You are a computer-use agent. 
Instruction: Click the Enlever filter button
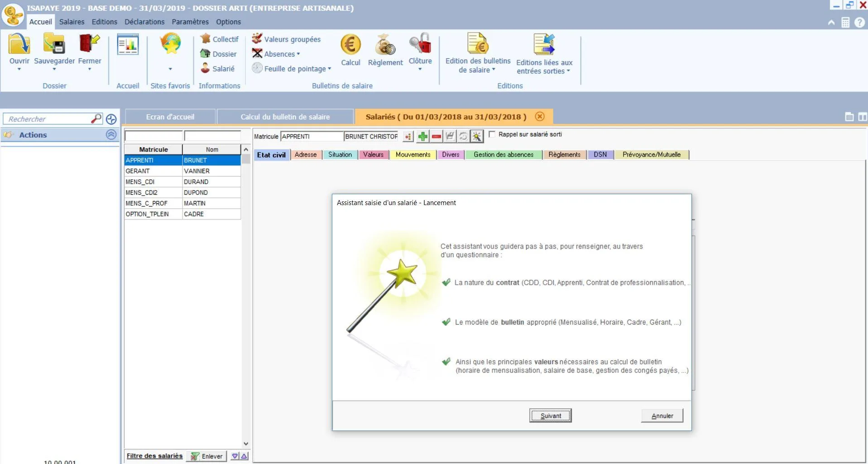(206, 456)
